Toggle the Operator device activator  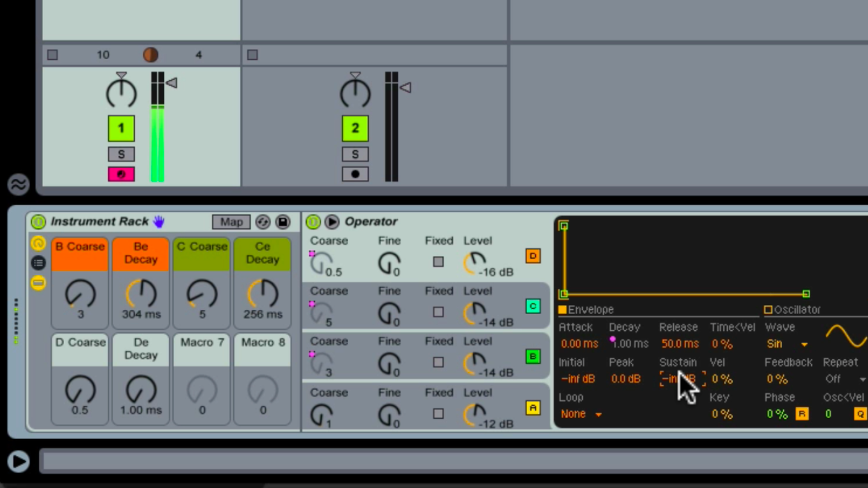click(x=313, y=222)
